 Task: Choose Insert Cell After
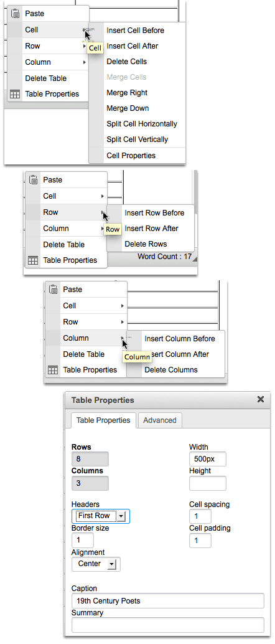click(132, 46)
